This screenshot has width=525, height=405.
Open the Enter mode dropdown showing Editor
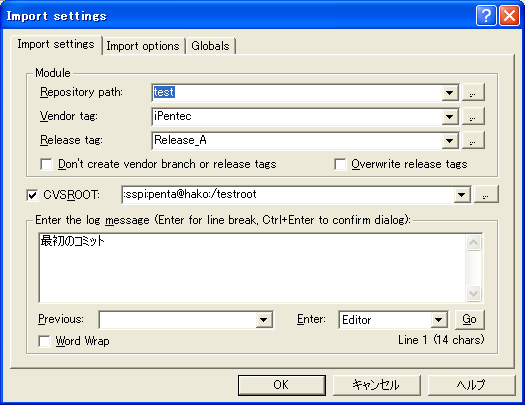pyautogui.click(x=439, y=320)
